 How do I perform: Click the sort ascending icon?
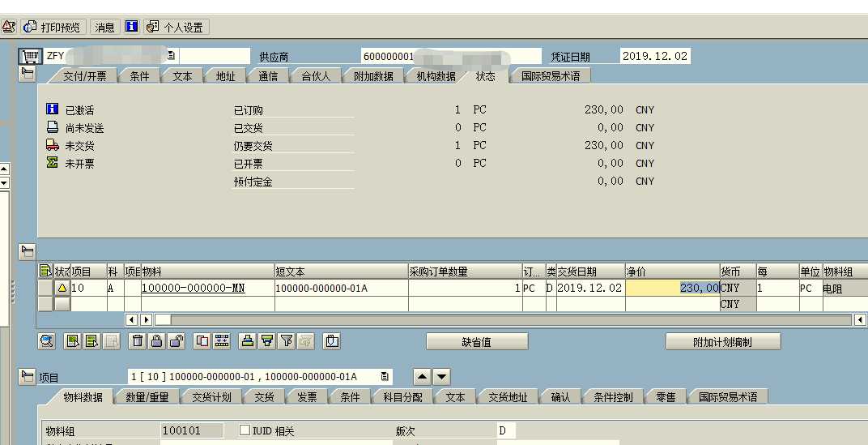tap(248, 340)
